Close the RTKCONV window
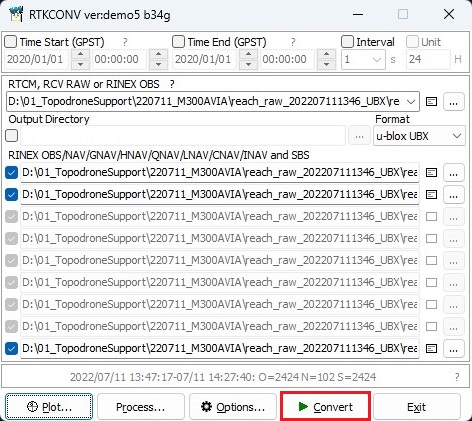This screenshot has width=472, height=421. (x=449, y=14)
